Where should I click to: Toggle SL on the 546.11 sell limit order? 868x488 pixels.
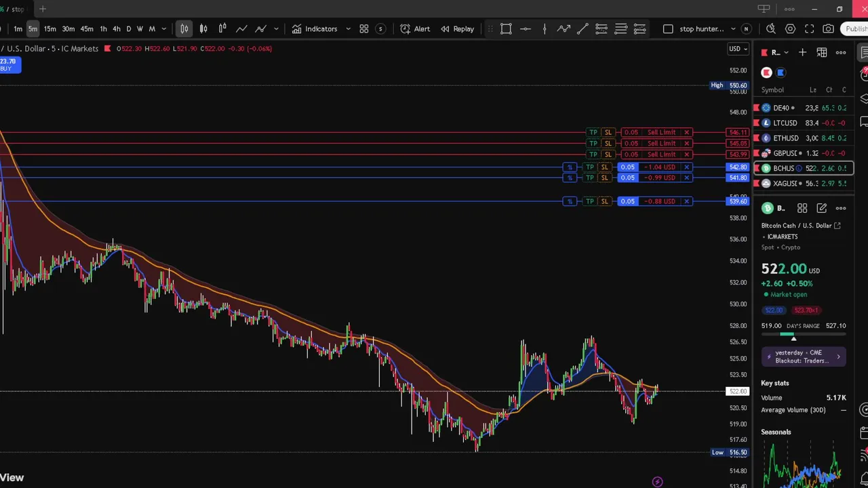pyautogui.click(x=608, y=132)
